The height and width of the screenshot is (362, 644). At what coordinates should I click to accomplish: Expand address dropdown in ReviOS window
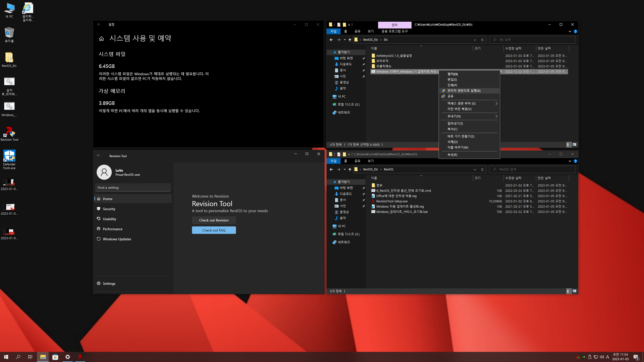[x=475, y=169]
